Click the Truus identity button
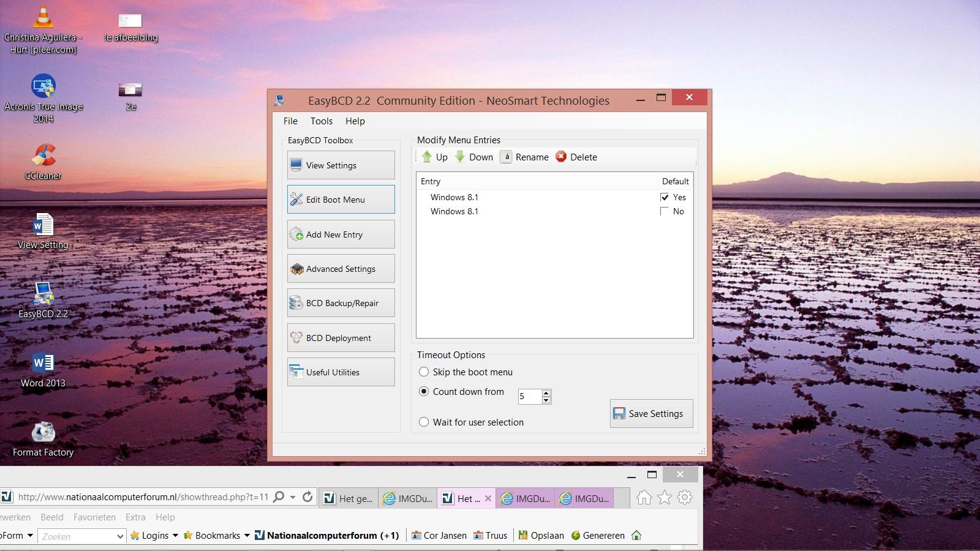Screen dimensions: 980x551 click(490, 536)
